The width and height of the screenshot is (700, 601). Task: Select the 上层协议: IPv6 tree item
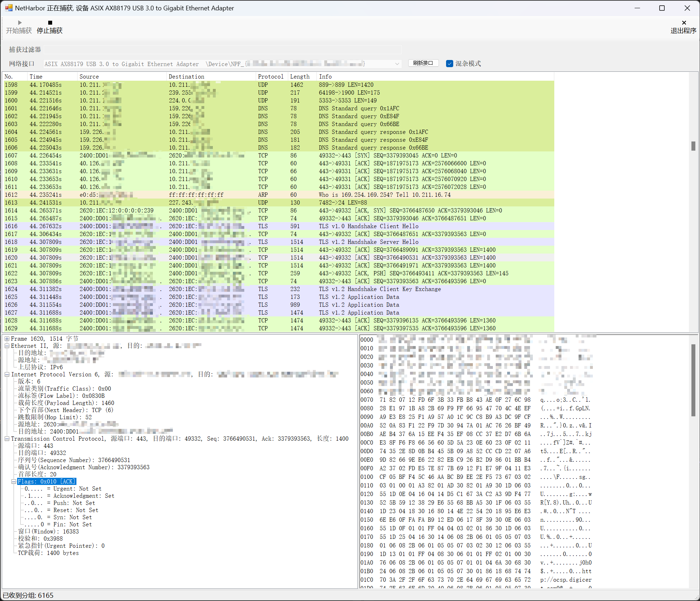coord(40,367)
